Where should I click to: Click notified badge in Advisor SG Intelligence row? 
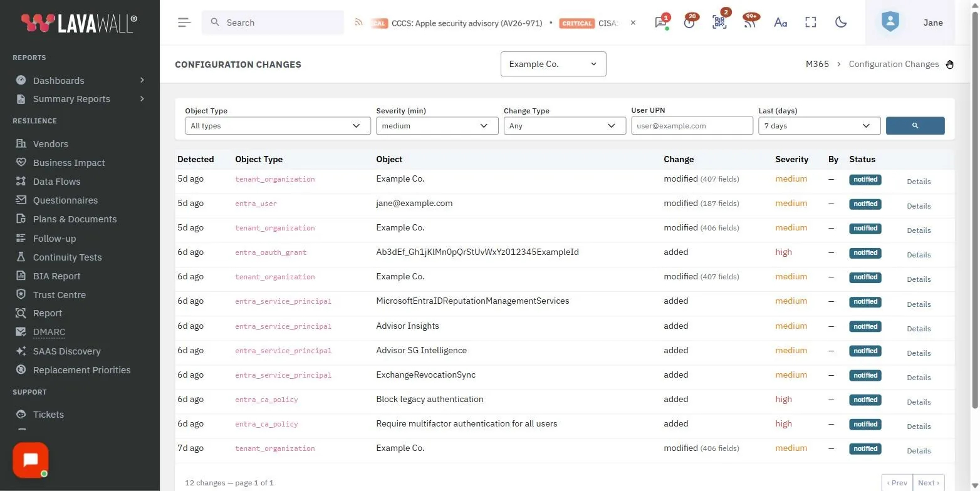pos(865,351)
